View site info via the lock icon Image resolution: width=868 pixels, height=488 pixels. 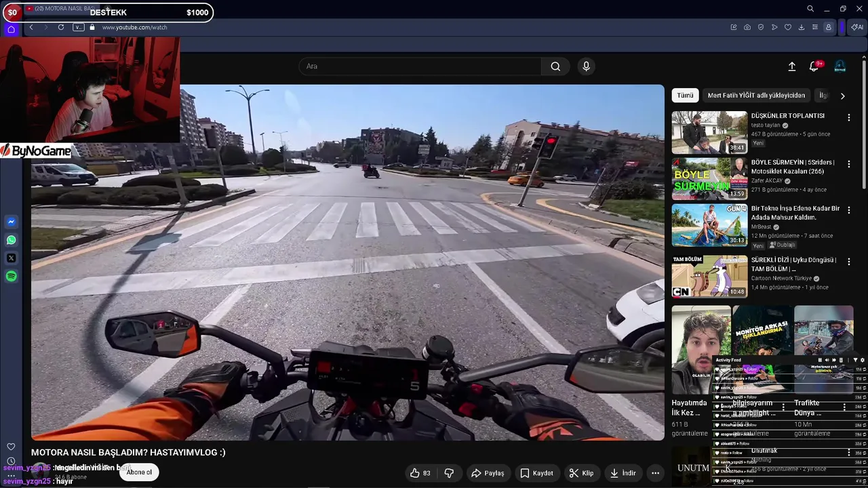click(92, 27)
